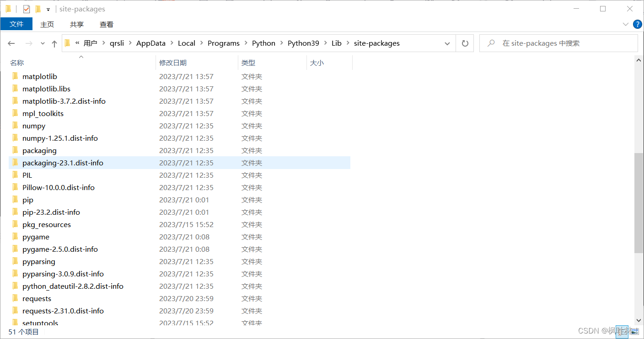Refresh the site-packages folder view
Image resolution: width=644 pixels, height=339 pixels.
465,43
